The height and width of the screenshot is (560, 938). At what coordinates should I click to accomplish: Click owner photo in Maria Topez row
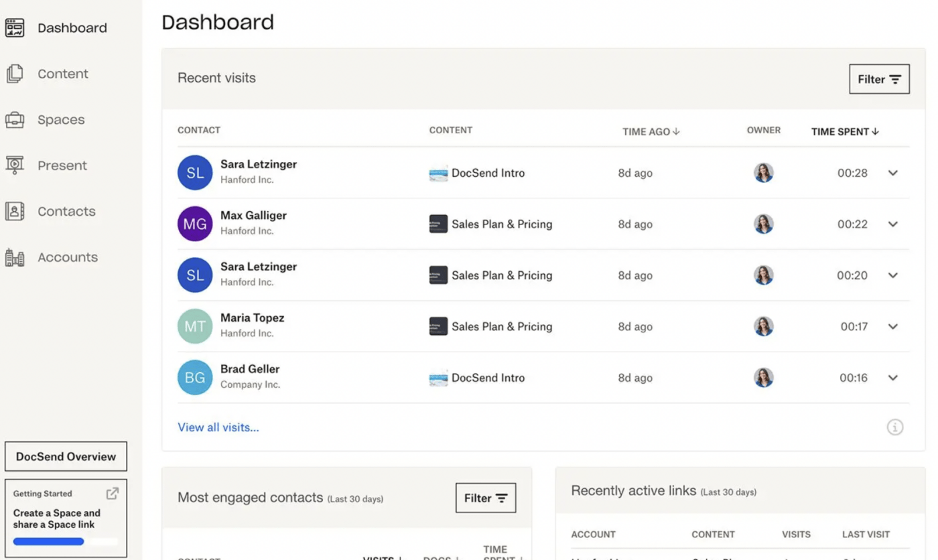click(x=764, y=326)
